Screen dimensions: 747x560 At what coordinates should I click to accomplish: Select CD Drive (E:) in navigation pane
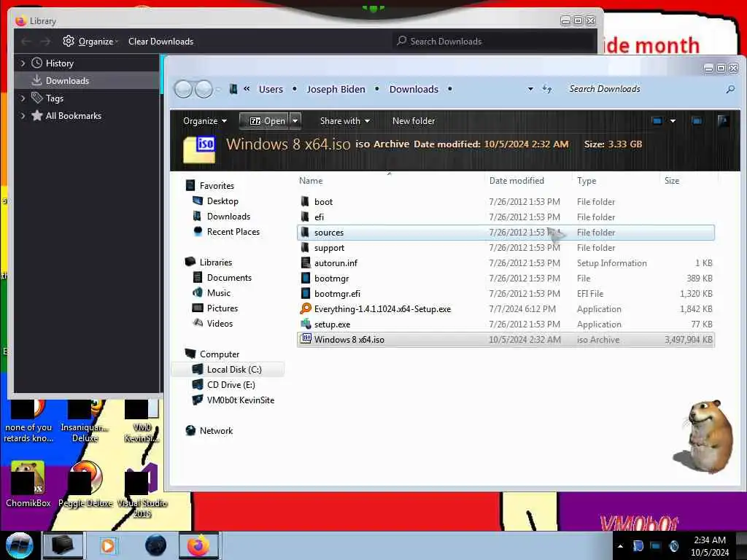pyautogui.click(x=231, y=384)
